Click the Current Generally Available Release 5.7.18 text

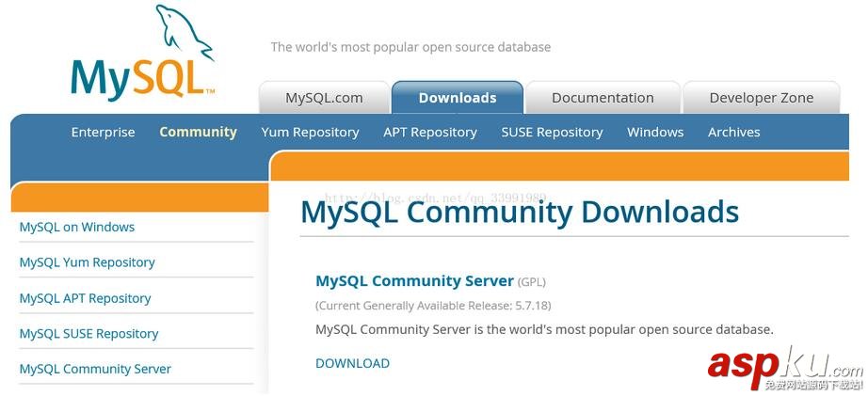point(433,306)
